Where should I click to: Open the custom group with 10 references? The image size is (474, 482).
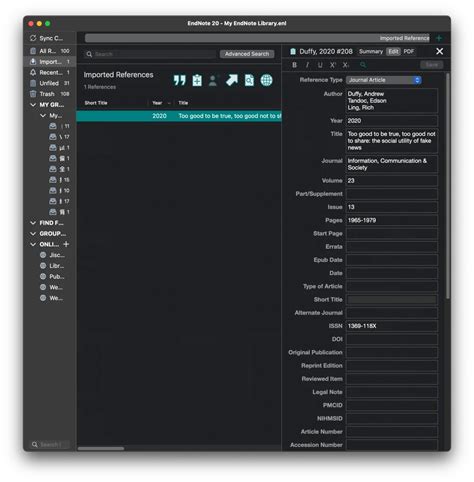59,190
